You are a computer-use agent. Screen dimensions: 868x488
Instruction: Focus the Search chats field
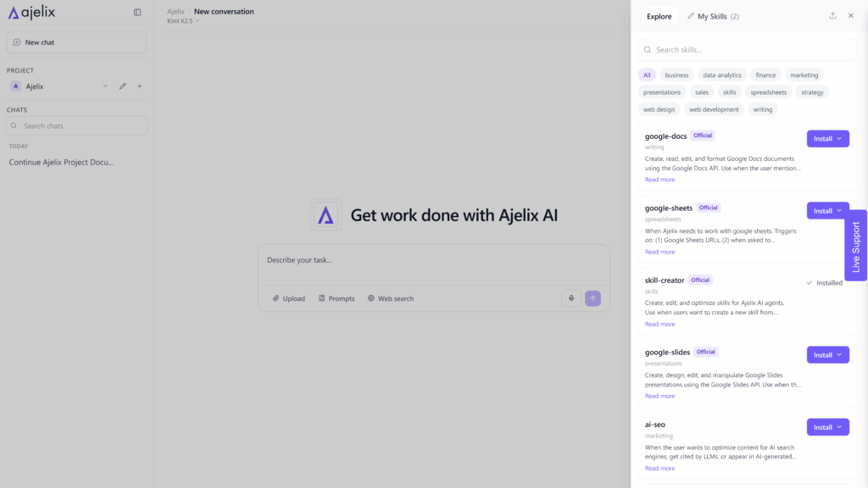point(77,125)
